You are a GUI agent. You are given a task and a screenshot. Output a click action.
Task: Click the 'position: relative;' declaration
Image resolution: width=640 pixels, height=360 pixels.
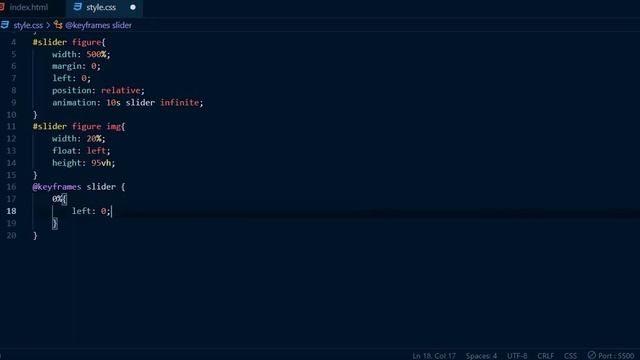(98, 90)
